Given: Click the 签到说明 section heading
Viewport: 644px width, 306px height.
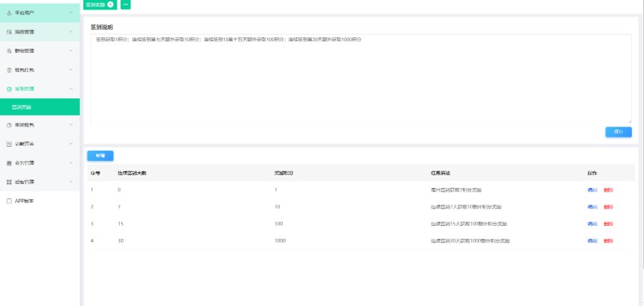Looking at the screenshot, I should 102,27.
